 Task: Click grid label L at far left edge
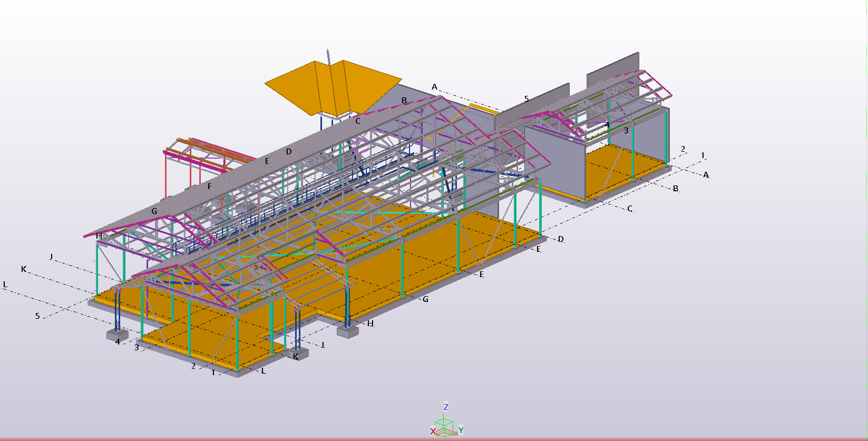[x=5, y=285]
